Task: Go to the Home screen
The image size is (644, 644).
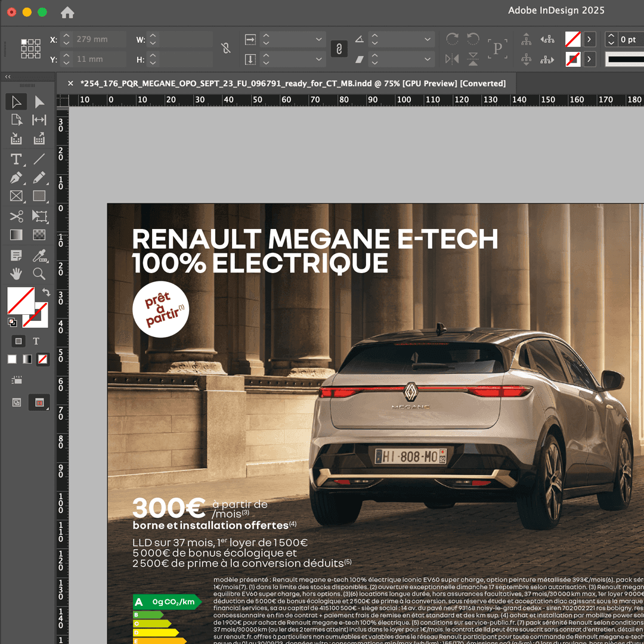Action: [68, 13]
